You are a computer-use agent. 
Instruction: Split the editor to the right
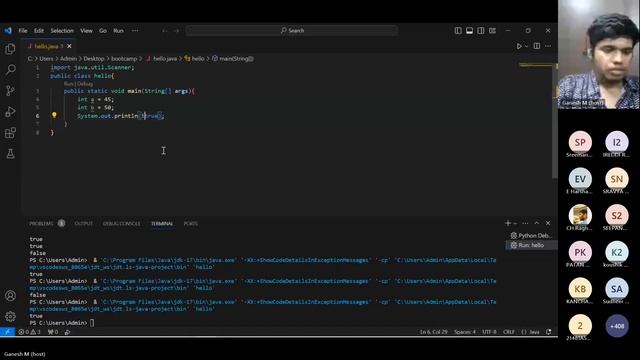[x=537, y=46]
